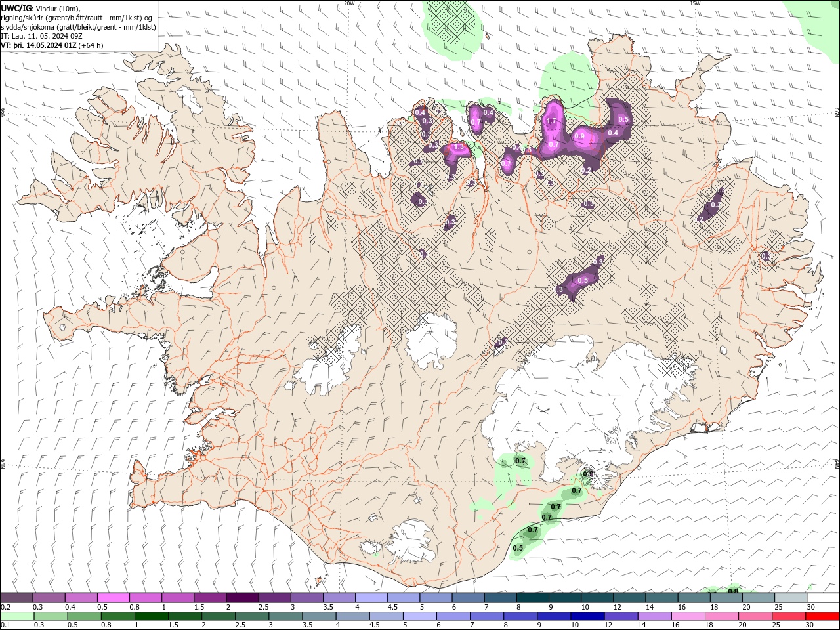Select the bright pink 0.5 swatch in top legend row
Image resolution: width=840 pixels, height=630 pixels.
pos(113,597)
